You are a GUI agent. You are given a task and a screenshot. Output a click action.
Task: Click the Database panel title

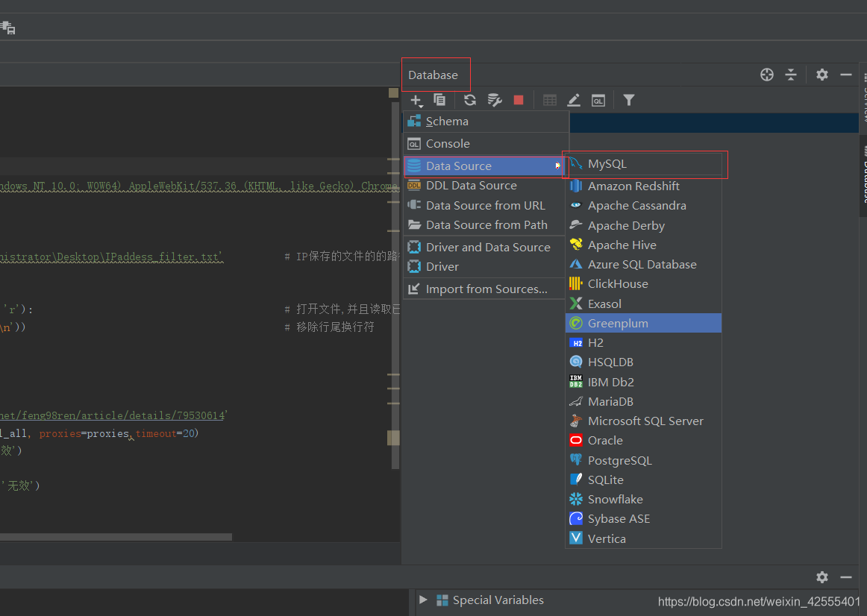point(433,75)
